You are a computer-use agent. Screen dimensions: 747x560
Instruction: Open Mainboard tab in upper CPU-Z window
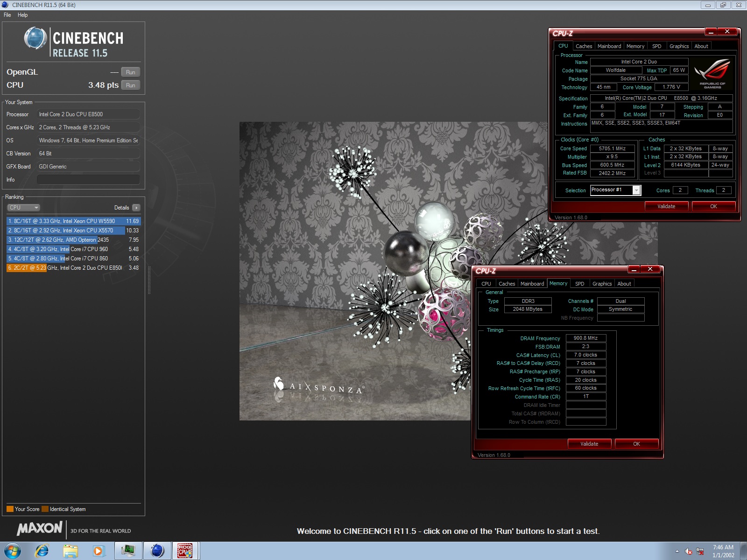tap(609, 46)
